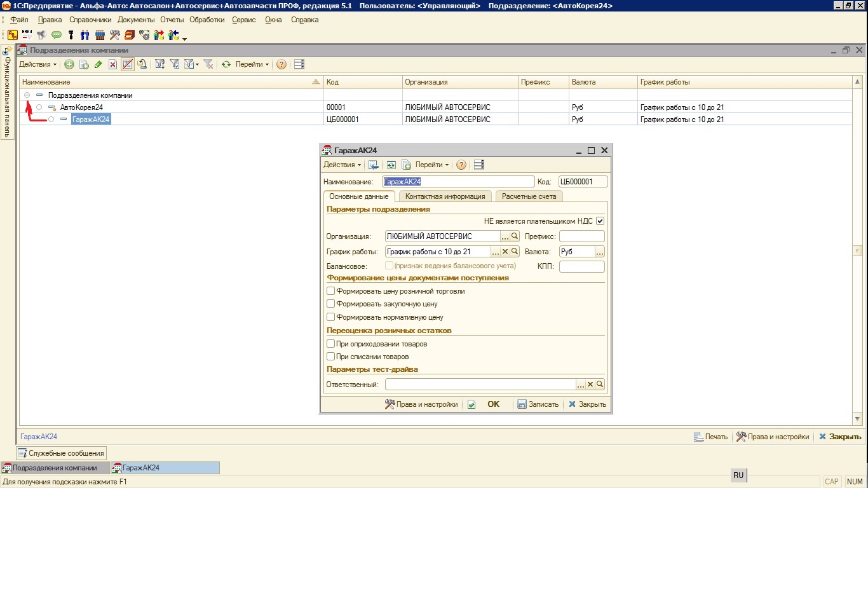This screenshot has height=614, width=868.
Task: Toggle hierarchical view icon in list toolbar
Action: 127,64
